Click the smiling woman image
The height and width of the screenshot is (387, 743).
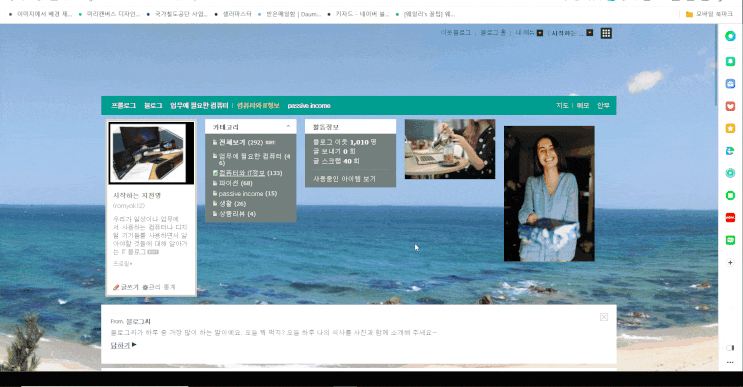(549, 193)
